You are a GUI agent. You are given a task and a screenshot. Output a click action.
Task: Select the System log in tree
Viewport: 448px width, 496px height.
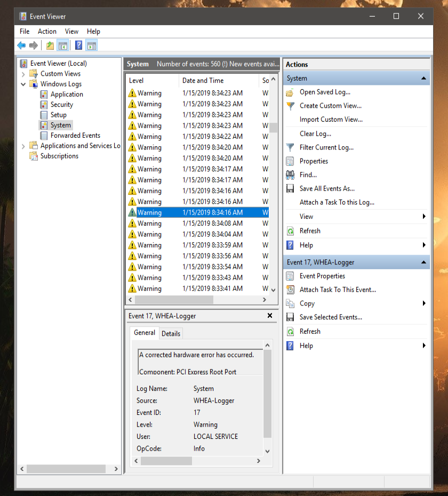pyautogui.click(x=60, y=125)
